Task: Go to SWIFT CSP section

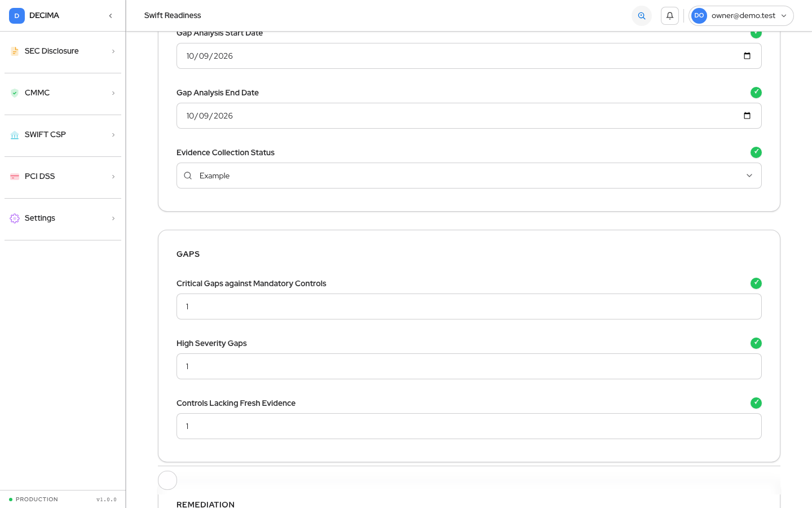Action: pos(63,135)
